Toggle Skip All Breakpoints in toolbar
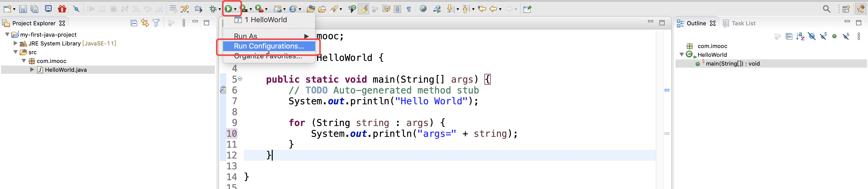The width and height of the screenshot is (868, 189). point(77,9)
